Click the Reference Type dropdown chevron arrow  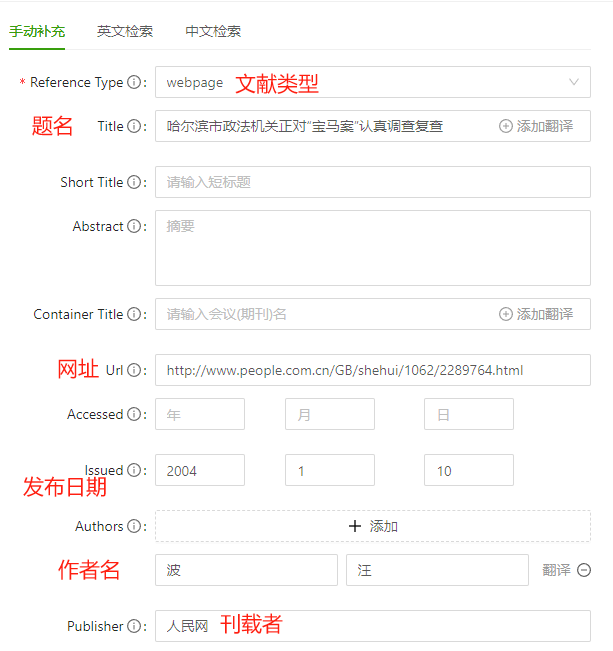tap(574, 82)
